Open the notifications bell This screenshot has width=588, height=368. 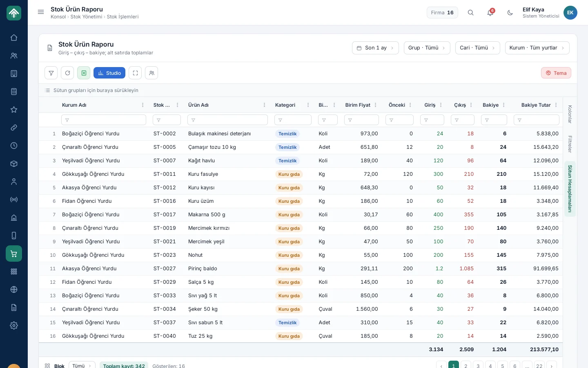(x=490, y=13)
